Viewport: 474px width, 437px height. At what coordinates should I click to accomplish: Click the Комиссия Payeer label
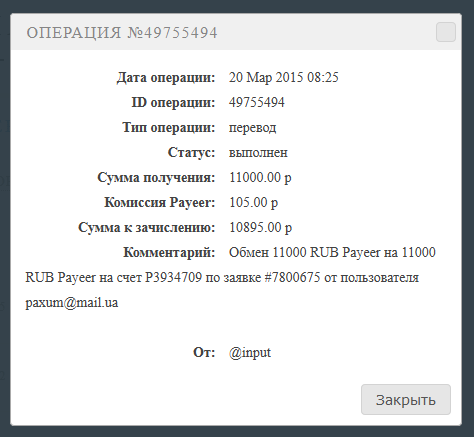coord(160,202)
